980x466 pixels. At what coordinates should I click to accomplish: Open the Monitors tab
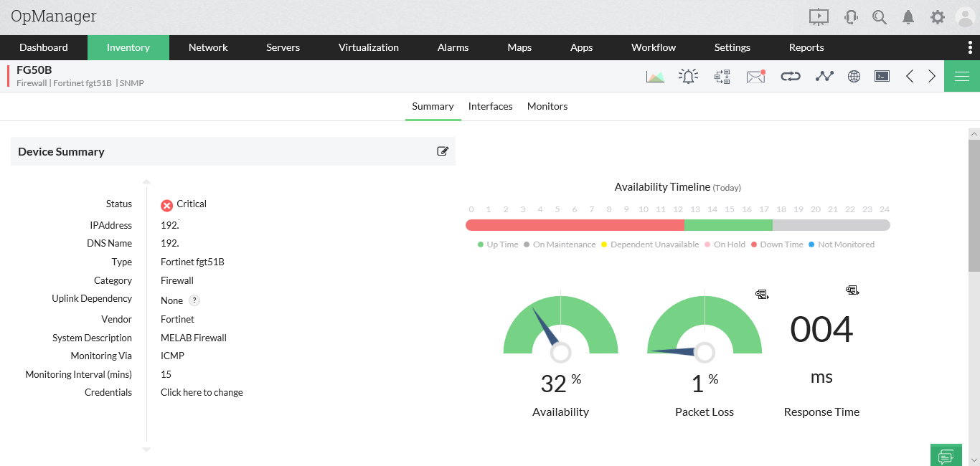click(547, 105)
